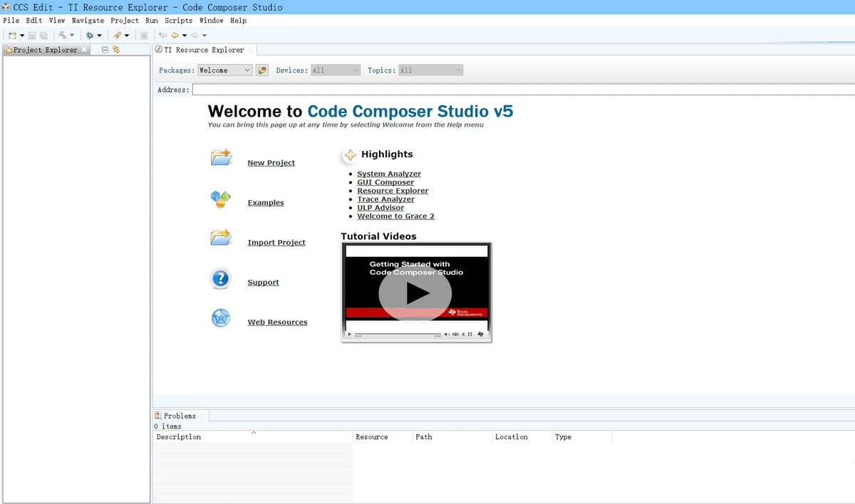Click the package refresh icon beside Welcome dropdown
The width and height of the screenshot is (855, 504).
point(262,70)
